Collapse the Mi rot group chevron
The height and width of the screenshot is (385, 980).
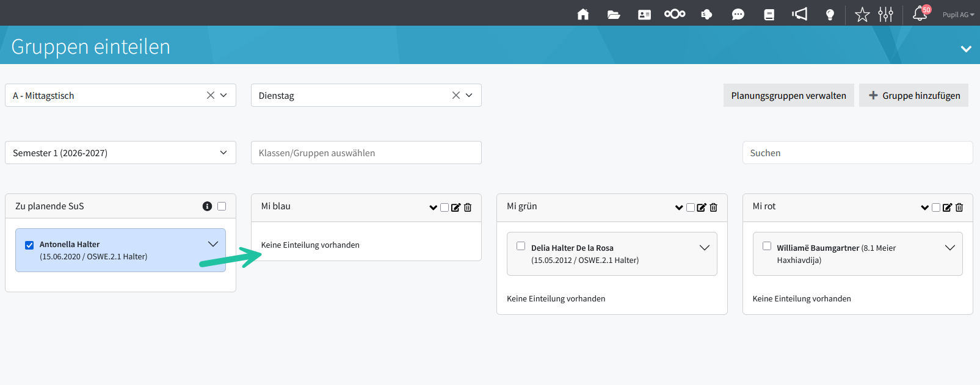pyautogui.click(x=924, y=207)
